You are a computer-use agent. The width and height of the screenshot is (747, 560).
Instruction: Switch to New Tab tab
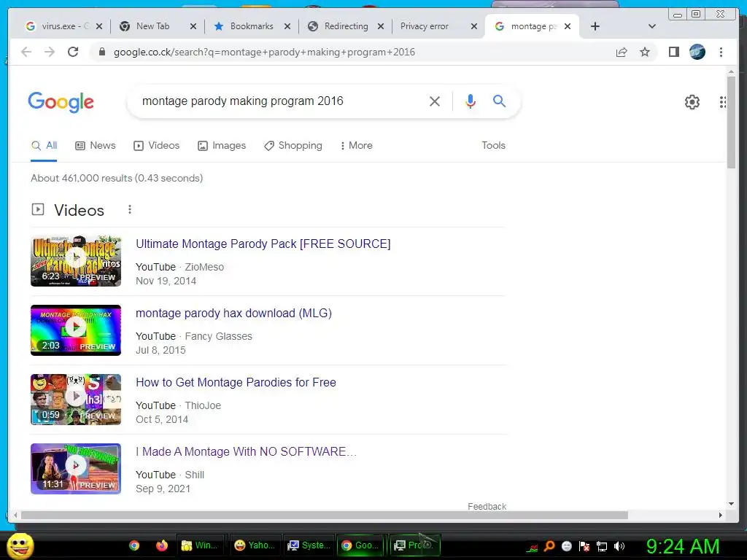coord(157,26)
